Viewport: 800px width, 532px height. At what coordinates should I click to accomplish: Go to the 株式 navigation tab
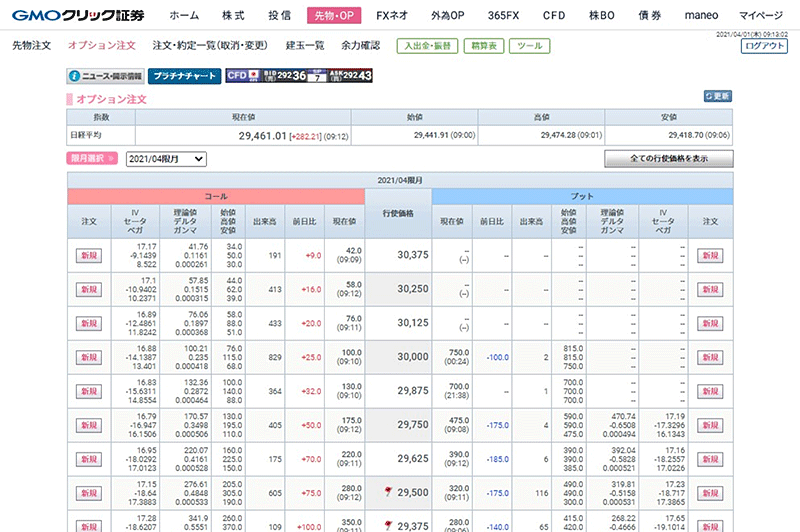tap(233, 16)
